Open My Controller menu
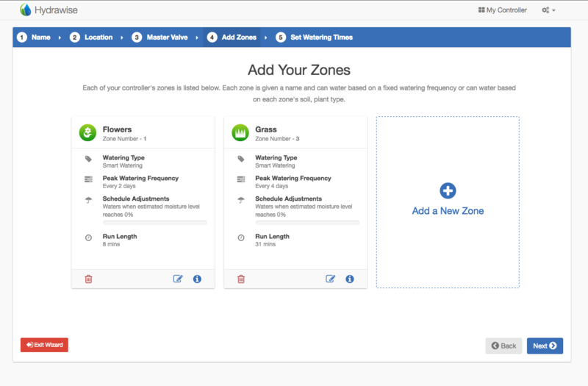Image resolution: width=588 pixels, height=386 pixels. [x=503, y=10]
